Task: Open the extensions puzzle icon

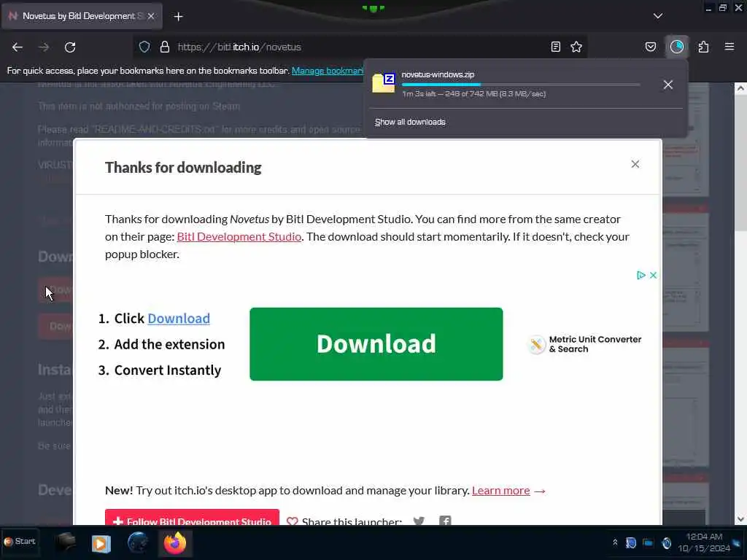Action: coord(703,47)
